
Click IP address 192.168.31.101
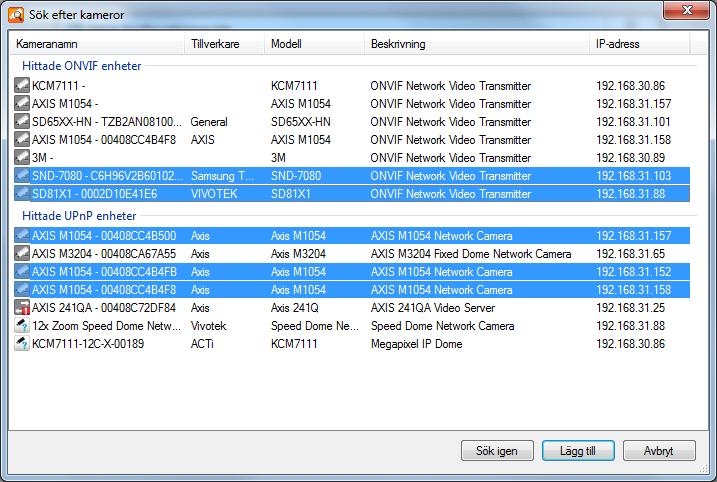pos(633,122)
